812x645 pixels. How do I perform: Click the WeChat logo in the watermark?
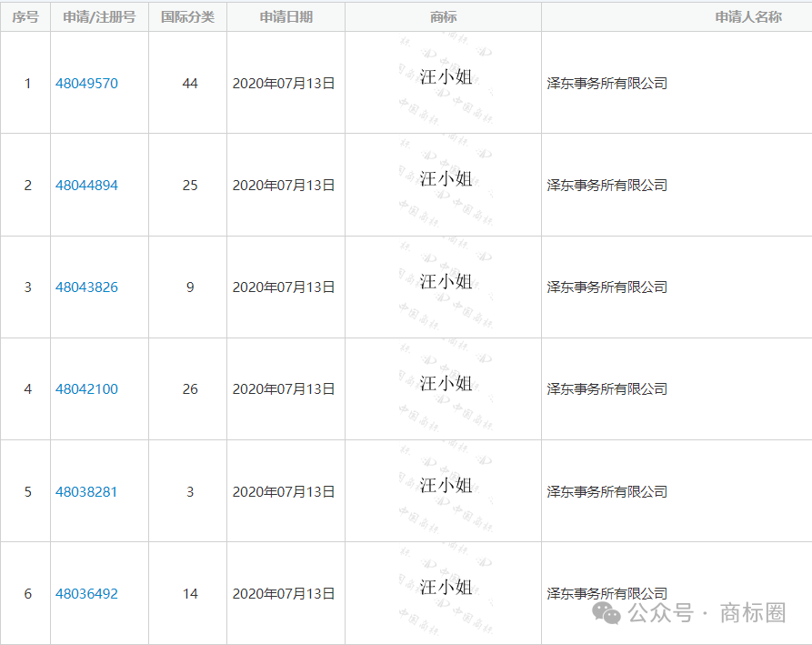tap(606, 613)
